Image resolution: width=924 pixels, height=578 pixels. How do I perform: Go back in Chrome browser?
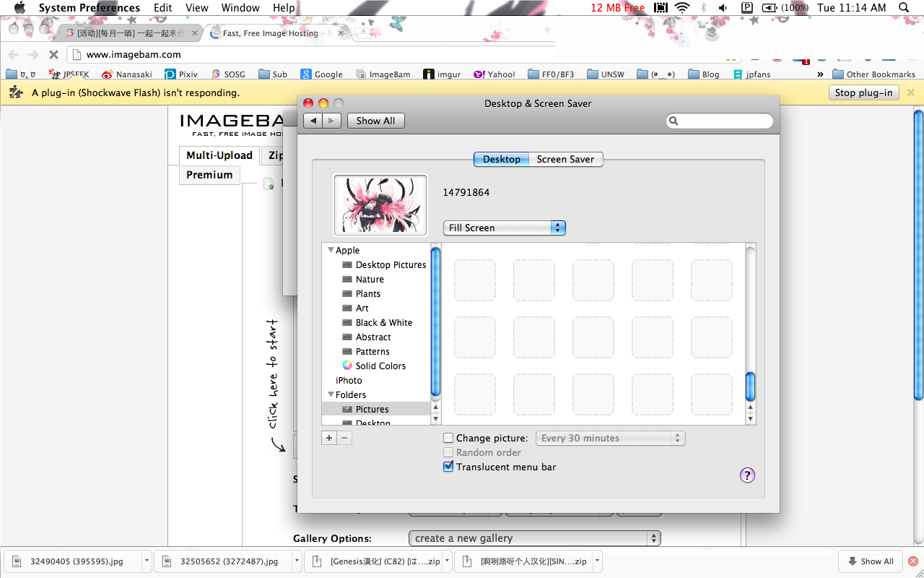pos(13,54)
